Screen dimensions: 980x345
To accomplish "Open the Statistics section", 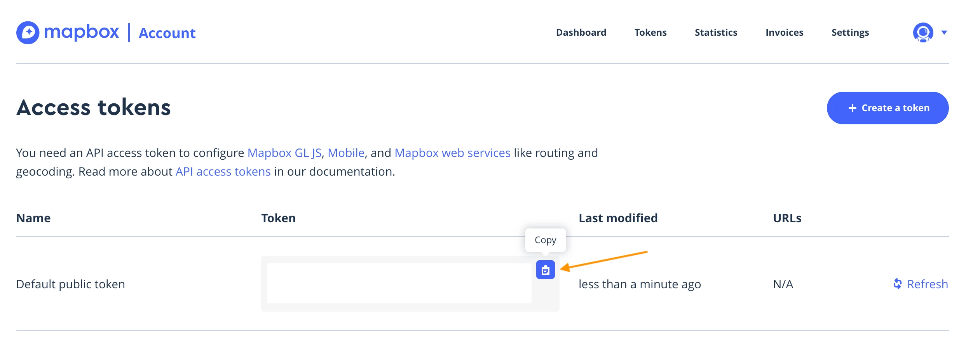I will coord(716,33).
